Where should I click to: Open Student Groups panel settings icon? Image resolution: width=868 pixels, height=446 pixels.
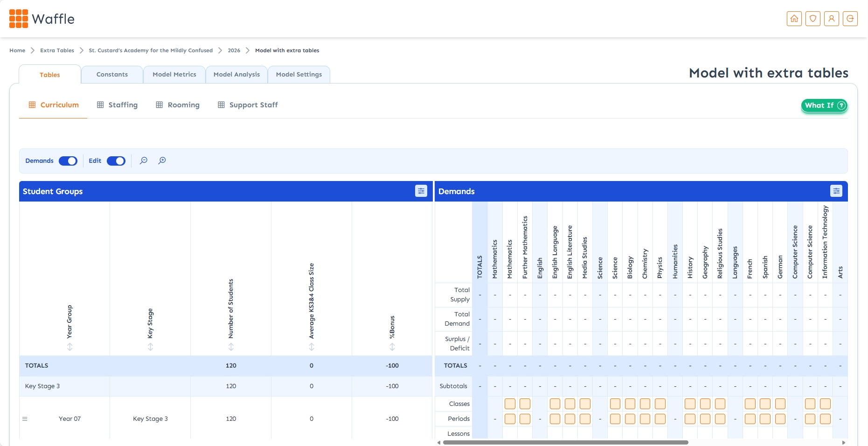click(421, 191)
